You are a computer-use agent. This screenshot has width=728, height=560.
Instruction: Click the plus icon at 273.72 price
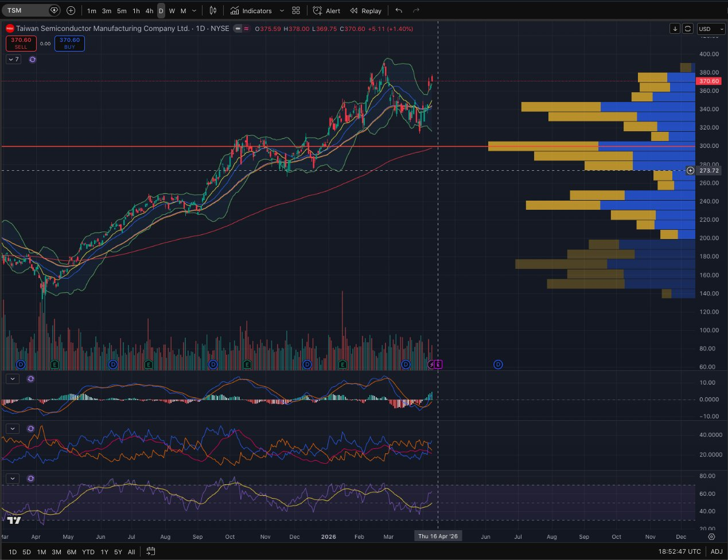point(691,171)
